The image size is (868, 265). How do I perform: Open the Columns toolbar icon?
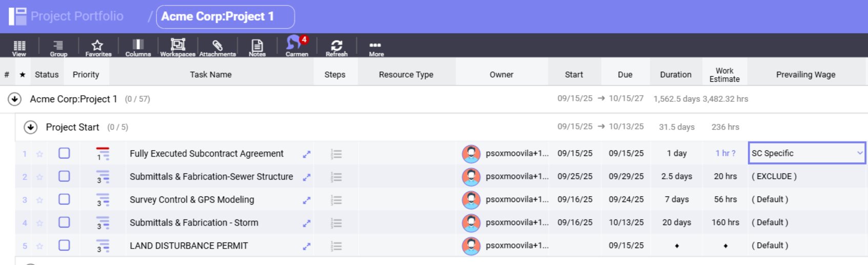(x=138, y=47)
